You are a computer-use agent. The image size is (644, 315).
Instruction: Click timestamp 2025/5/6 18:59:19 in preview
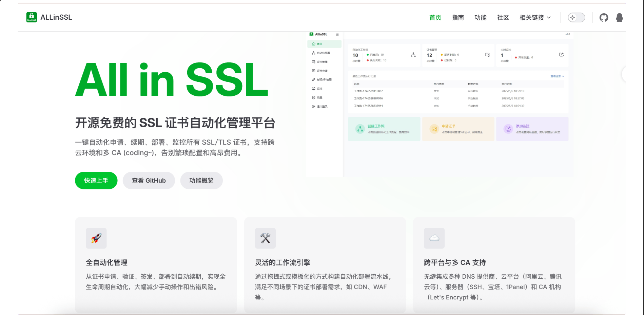coord(513,91)
